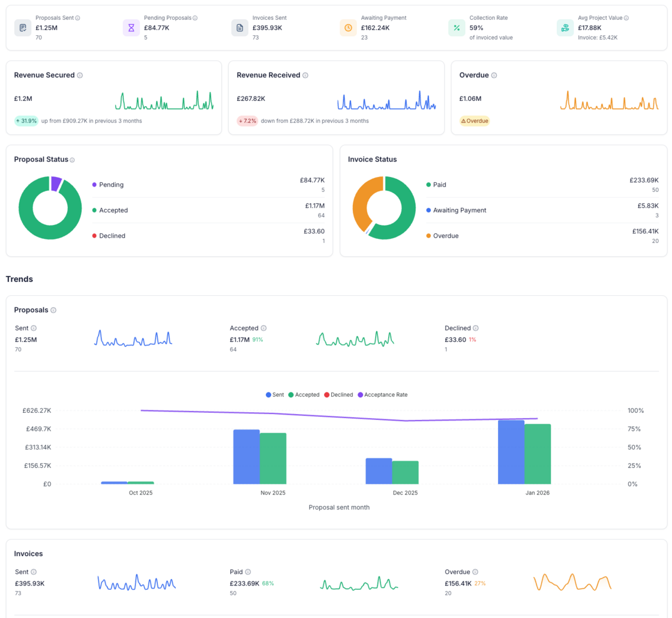
Task: Open the info icon next to Proposal Status
Action: 72,160
